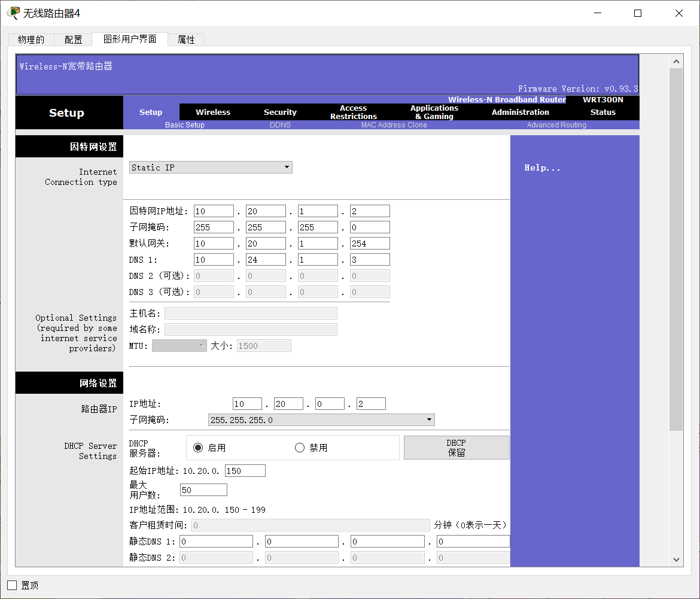Click the 因特网设置 section header

click(x=69, y=147)
